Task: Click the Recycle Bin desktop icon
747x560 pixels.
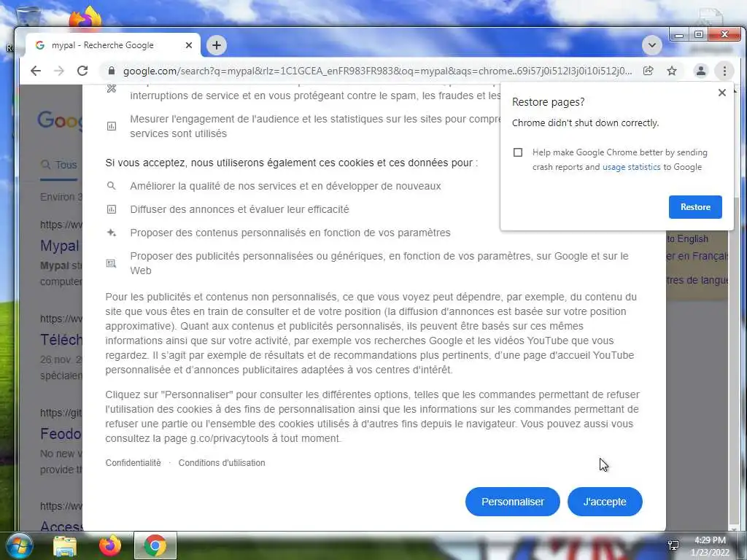Action: point(28,17)
